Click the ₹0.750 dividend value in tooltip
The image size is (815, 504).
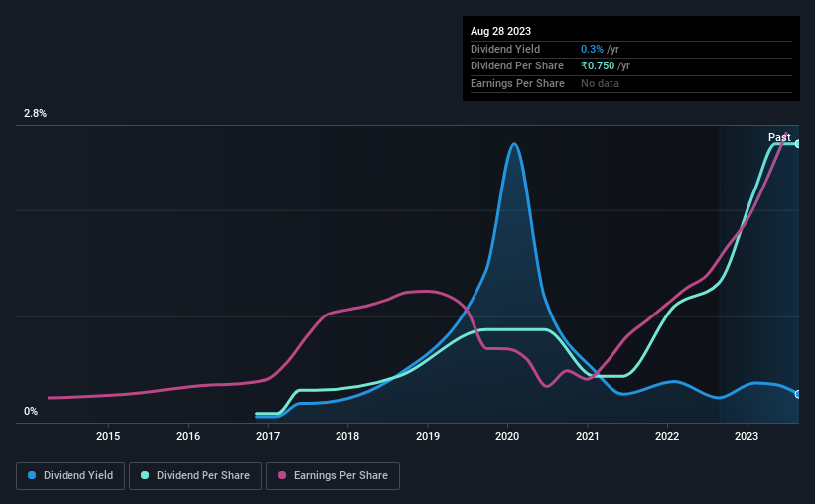coord(598,66)
